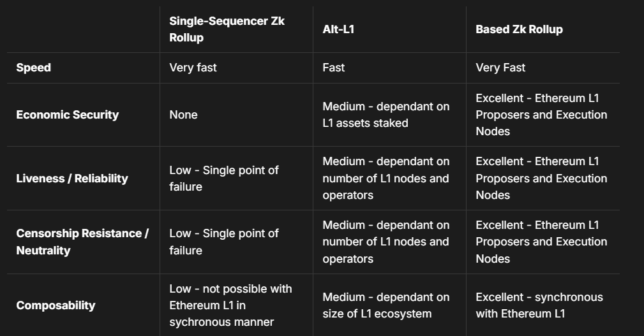Select the 'Composability' row label
This screenshot has width=644, height=336.
coord(56,305)
